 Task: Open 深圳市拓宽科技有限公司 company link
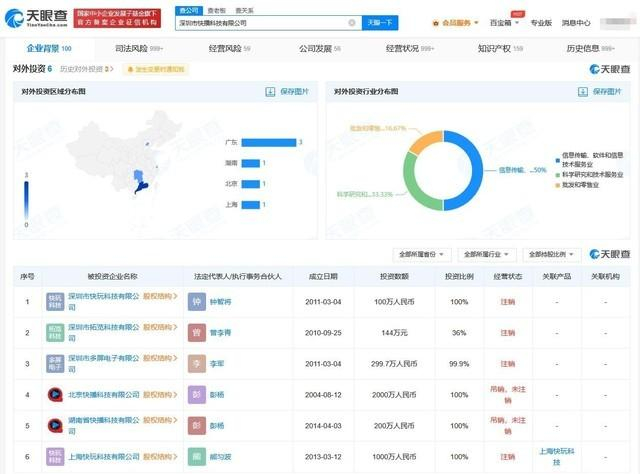point(104,332)
